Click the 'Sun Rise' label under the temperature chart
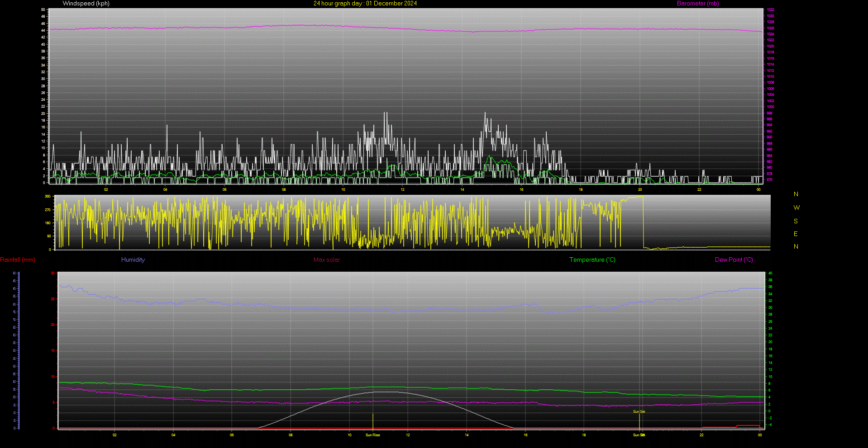 click(x=373, y=435)
